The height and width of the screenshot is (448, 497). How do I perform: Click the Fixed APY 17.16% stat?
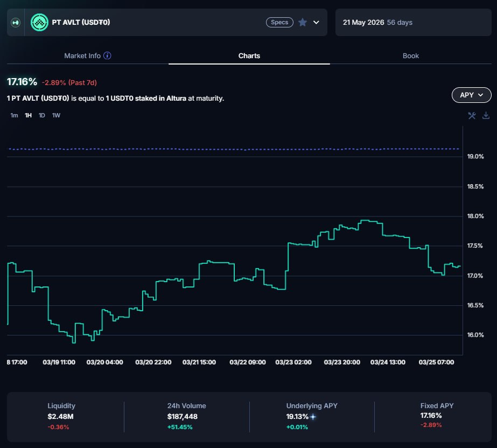click(x=431, y=415)
